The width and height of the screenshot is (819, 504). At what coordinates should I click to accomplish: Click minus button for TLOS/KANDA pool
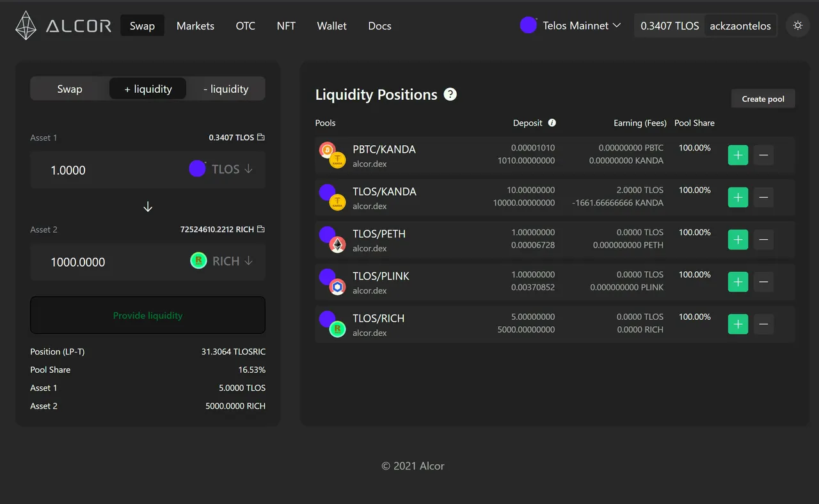pos(763,198)
